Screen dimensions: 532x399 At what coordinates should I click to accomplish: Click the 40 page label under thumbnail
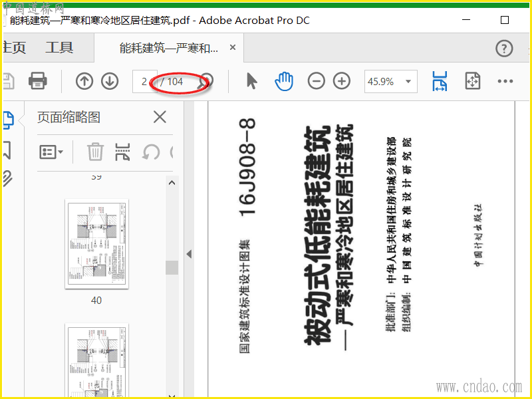pyautogui.click(x=96, y=301)
